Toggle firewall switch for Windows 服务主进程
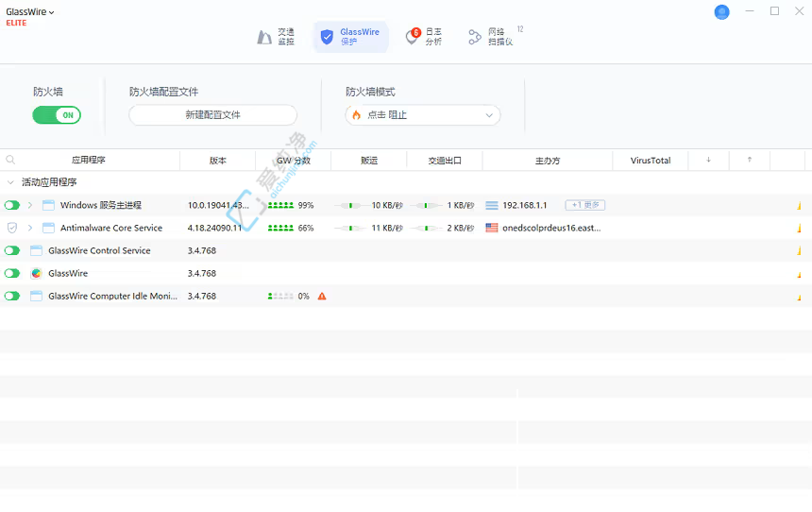812x512 pixels. 12,205
